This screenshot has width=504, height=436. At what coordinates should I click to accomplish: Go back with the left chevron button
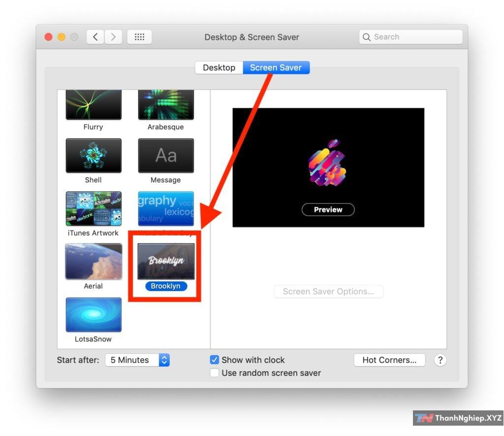95,36
